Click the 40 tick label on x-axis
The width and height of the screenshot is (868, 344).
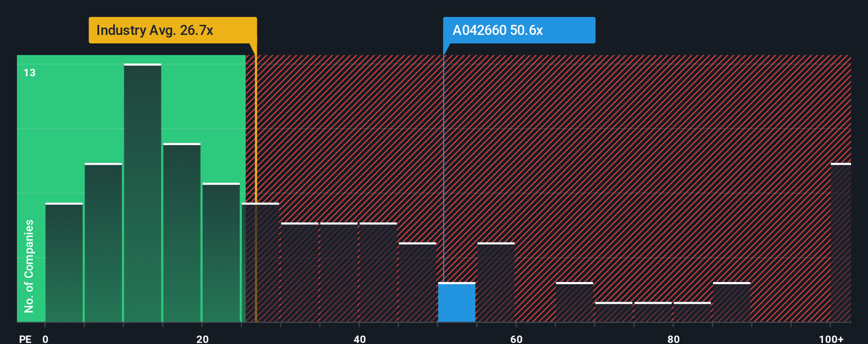click(x=359, y=339)
